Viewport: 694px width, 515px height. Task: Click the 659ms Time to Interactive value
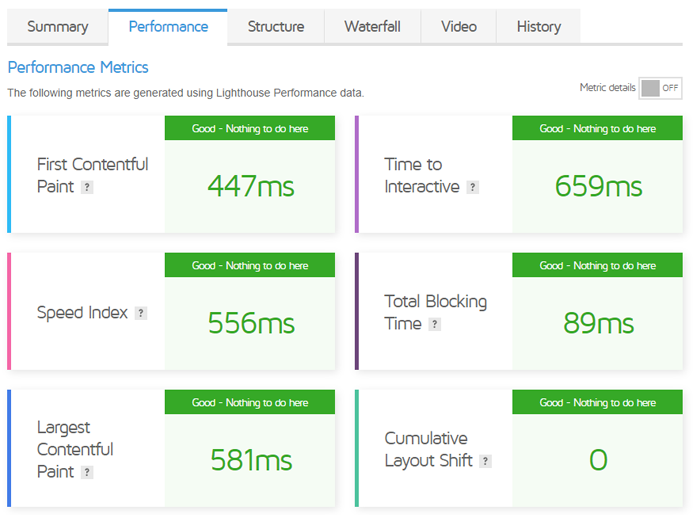tap(598, 186)
